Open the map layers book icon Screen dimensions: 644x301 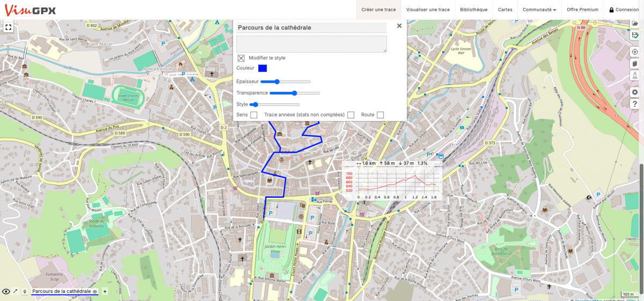pyautogui.click(x=635, y=64)
